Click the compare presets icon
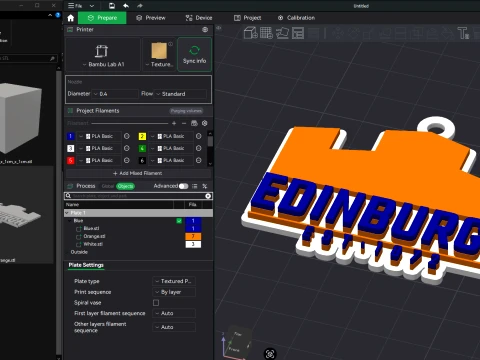 pyautogui.click(x=205, y=186)
